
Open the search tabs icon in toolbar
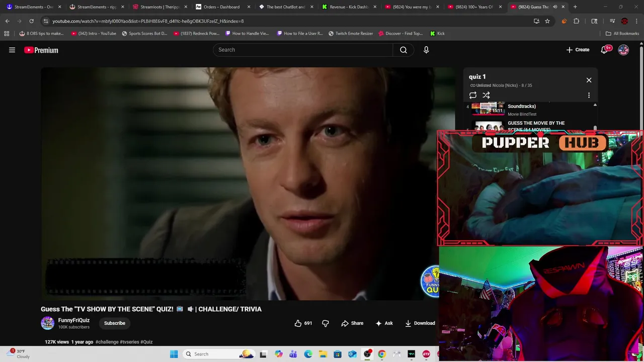tap(595, 21)
